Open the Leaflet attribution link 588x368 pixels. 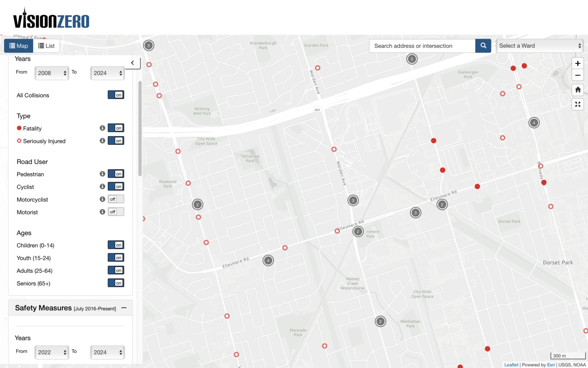click(511, 365)
